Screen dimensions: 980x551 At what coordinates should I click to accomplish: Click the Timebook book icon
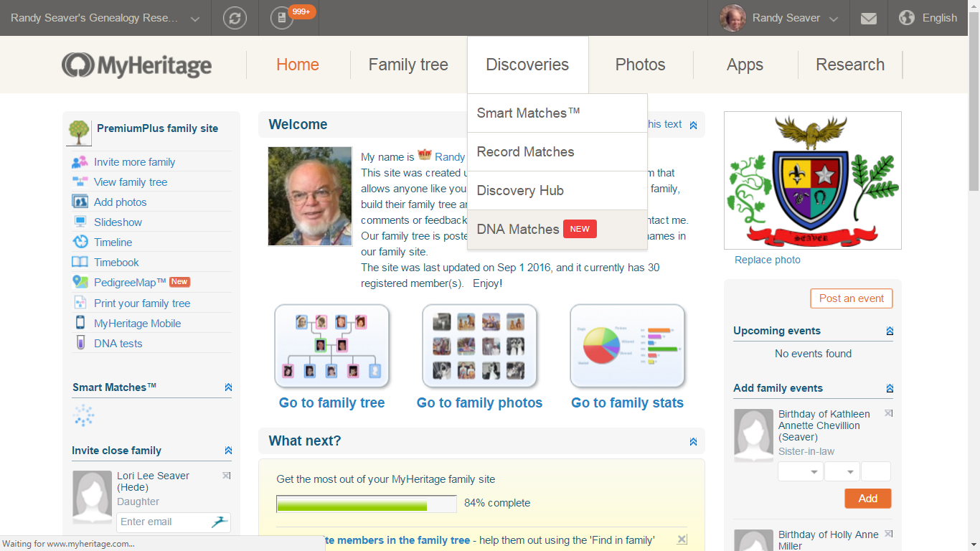coord(80,263)
